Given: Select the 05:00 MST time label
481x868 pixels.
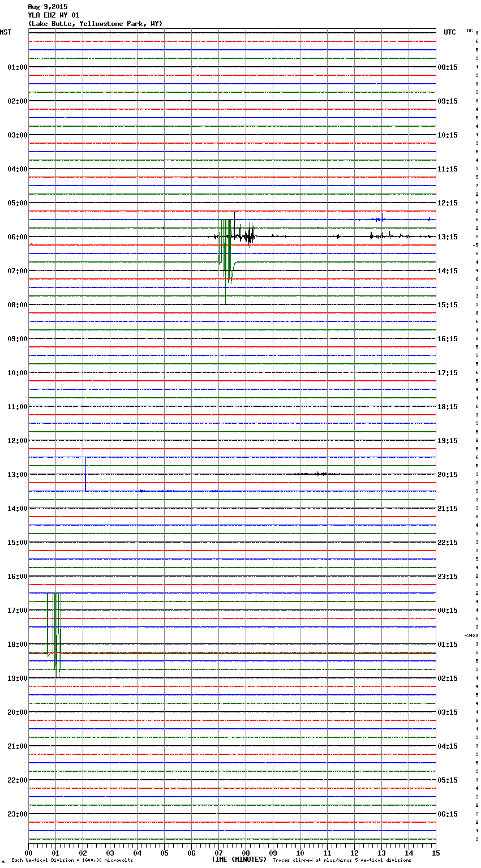Looking at the screenshot, I should (x=18, y=203).
